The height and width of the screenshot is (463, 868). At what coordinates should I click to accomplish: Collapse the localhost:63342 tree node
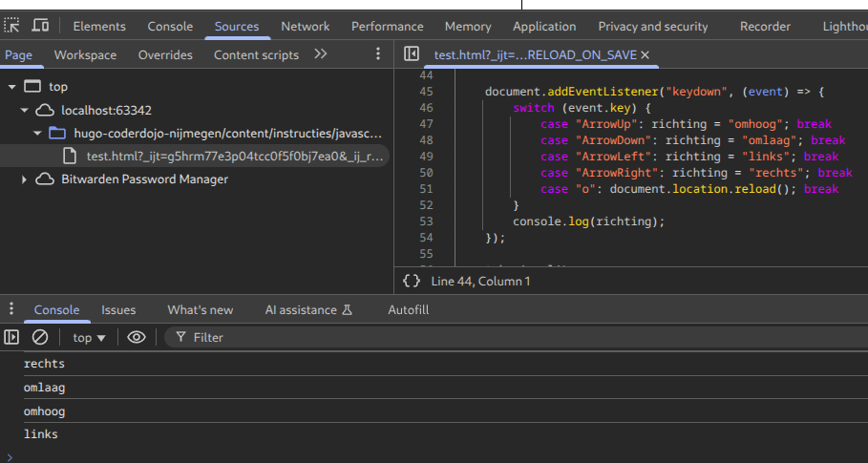click(25, 110)
